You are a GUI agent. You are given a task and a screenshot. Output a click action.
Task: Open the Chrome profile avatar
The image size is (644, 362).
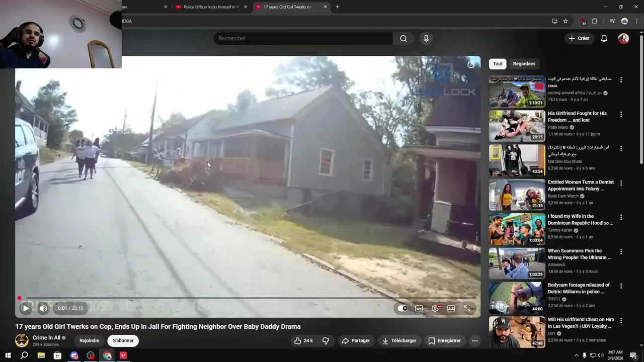tap(624, 21)
